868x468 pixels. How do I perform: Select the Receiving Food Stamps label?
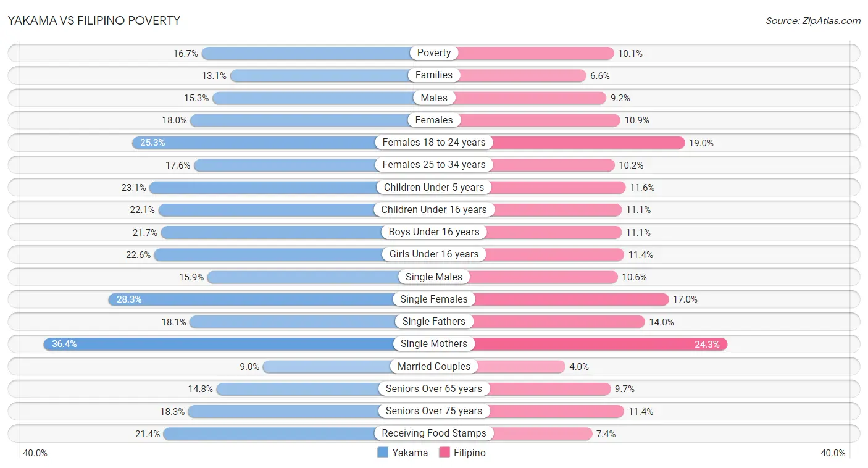[x=434, y=433]
